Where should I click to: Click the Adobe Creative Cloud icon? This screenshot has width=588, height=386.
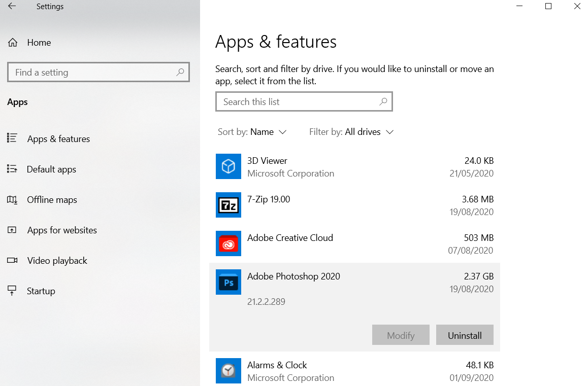pos(228,243)
